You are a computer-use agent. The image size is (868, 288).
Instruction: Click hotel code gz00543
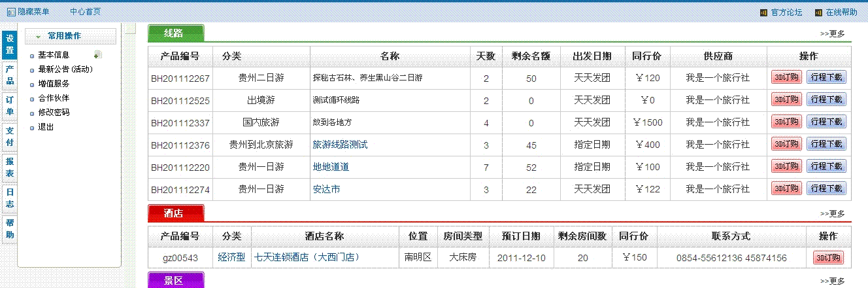point(180,259)
